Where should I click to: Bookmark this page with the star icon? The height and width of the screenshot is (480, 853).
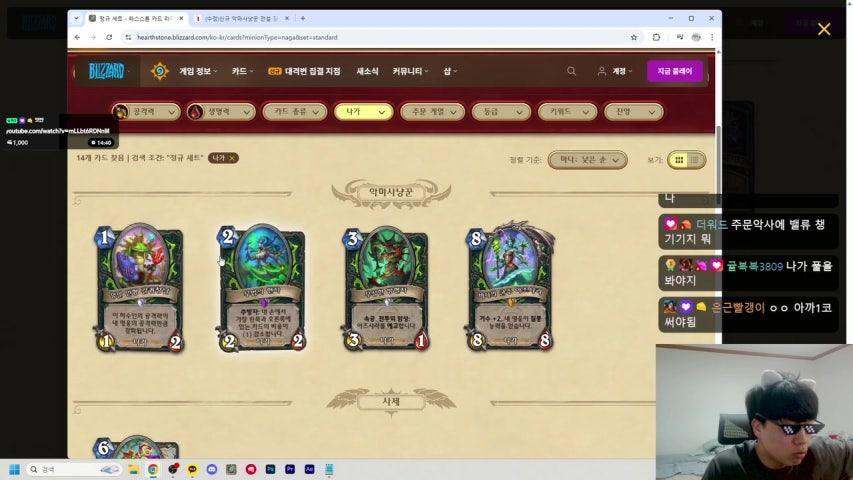(634, 38)
